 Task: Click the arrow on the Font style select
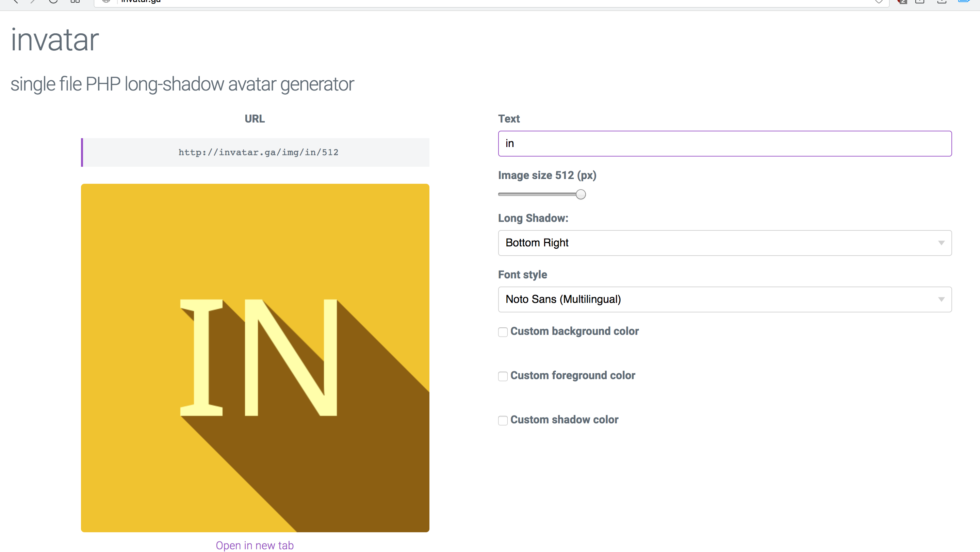(x=941, y=299)
